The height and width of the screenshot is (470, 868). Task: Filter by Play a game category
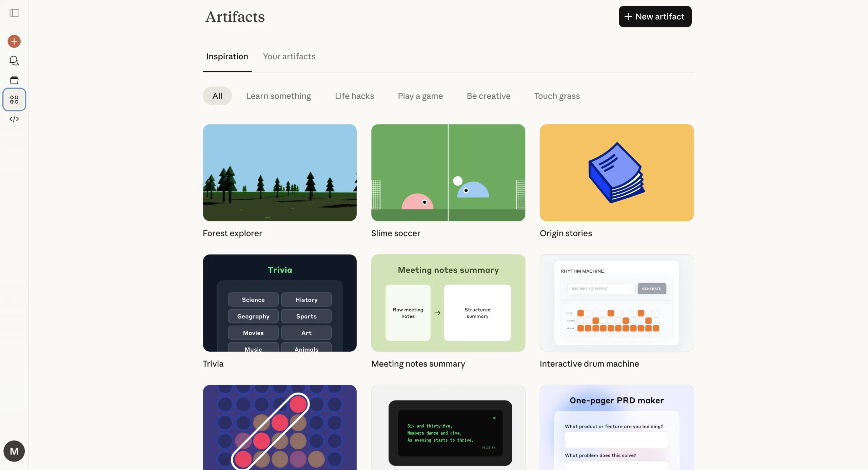tap(420, 96)
